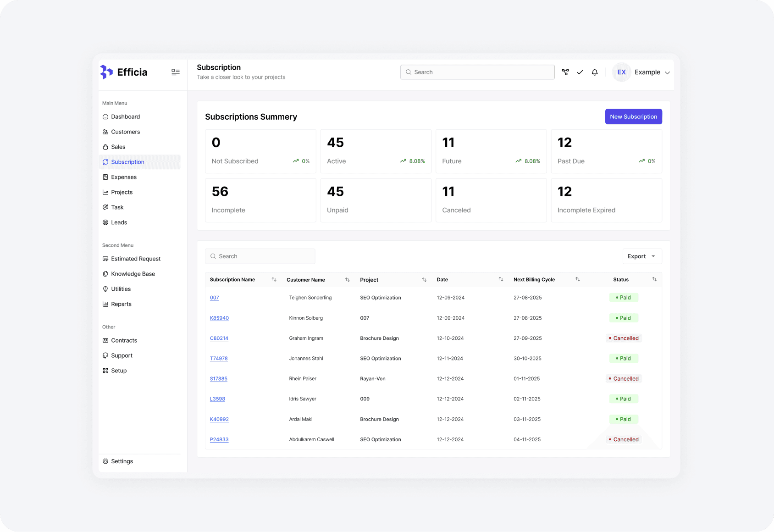Open Expenses from the sidebar
This screenshot has width=774, height=532.
139,177
